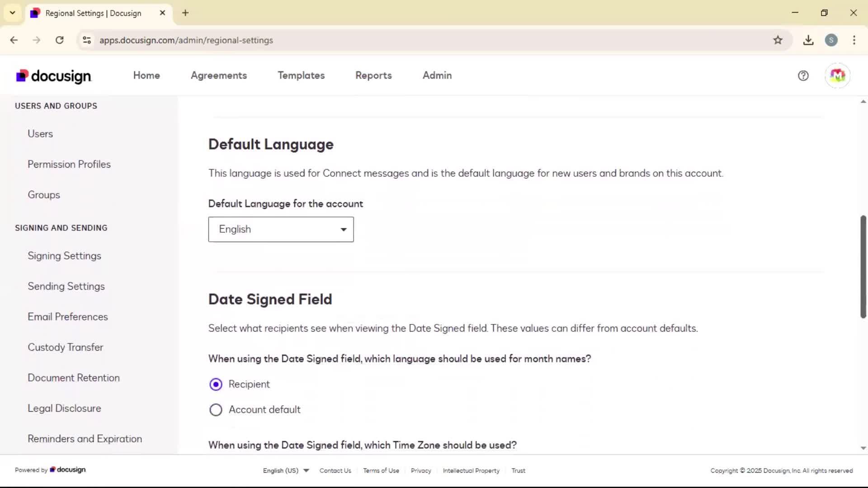Click Trust footer link

click(519, 470)
